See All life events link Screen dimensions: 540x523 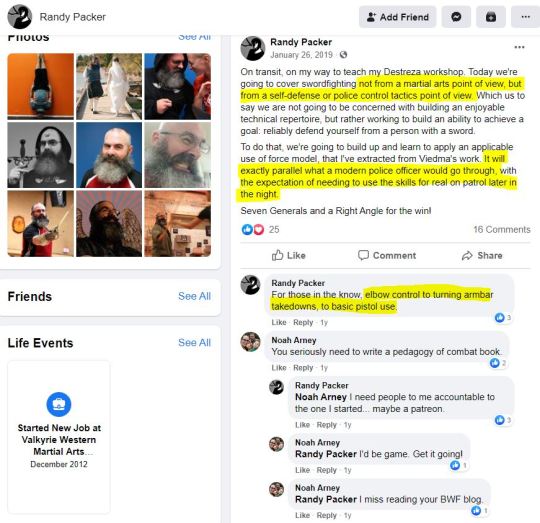point(194,343)
